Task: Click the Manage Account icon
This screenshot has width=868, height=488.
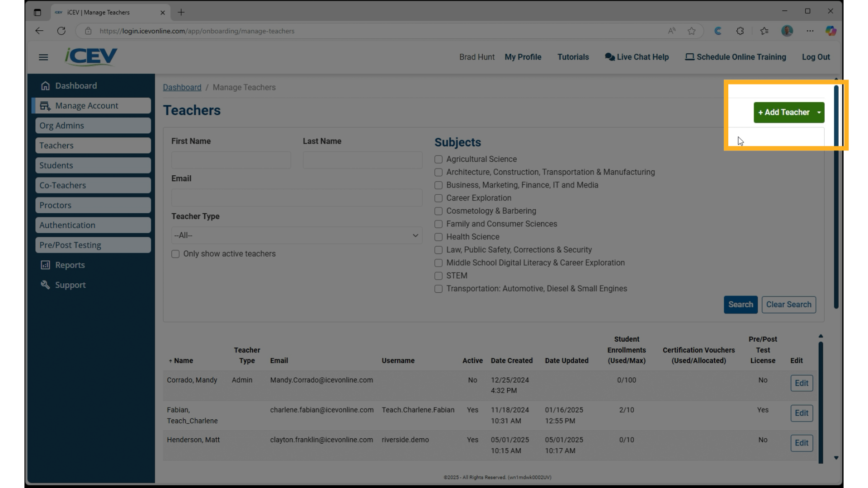Action: tap(45, 106)
